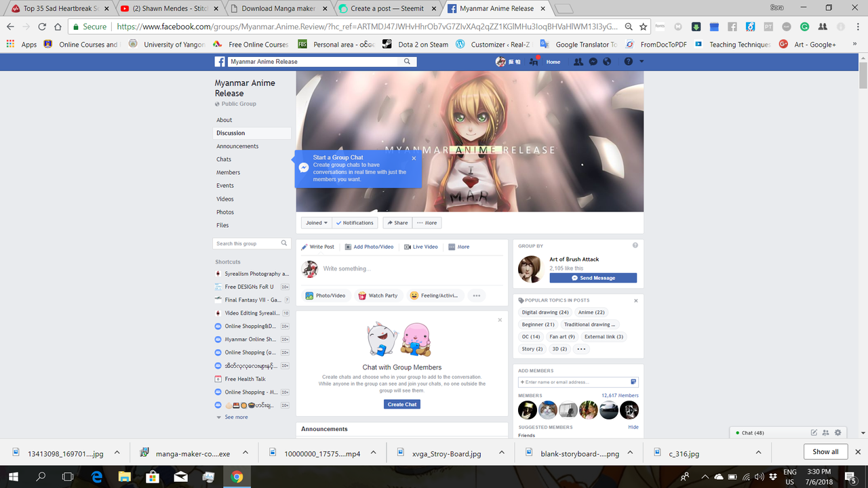
Task: Dismiss Popular Topics in Posts panel
Action: coord(635,300)
